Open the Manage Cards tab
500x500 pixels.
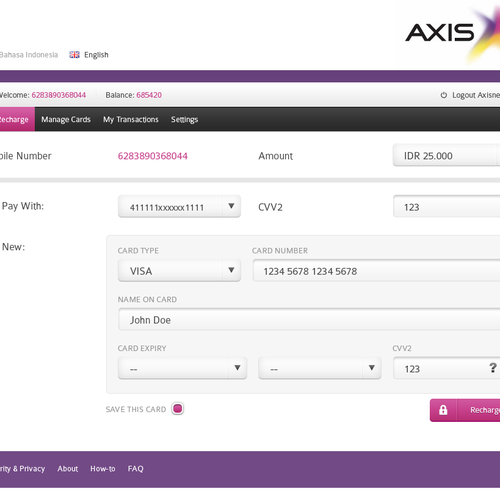(x=66, y=119)
